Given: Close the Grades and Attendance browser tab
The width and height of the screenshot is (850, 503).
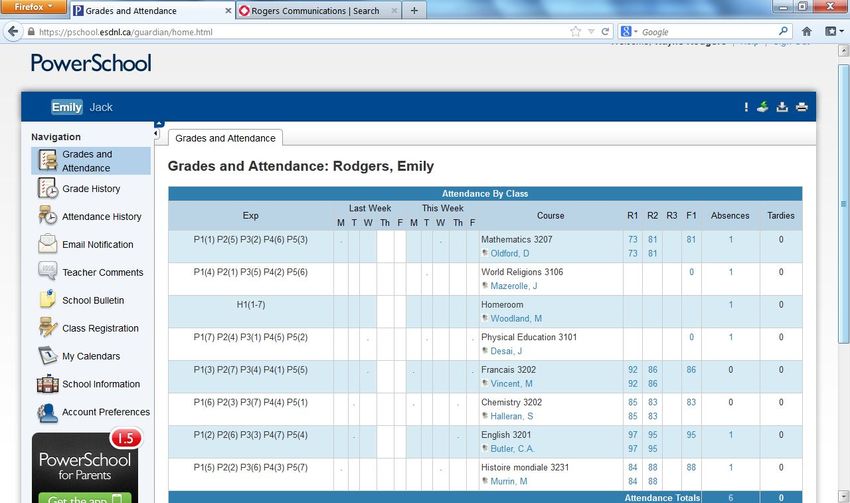Looking at the screenshot, I should 228,10.
